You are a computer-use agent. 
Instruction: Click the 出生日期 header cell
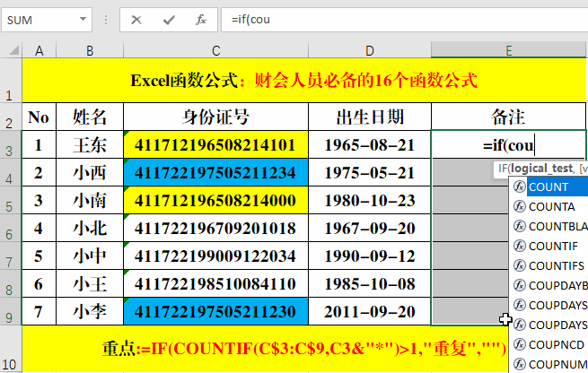pos(370,117)
